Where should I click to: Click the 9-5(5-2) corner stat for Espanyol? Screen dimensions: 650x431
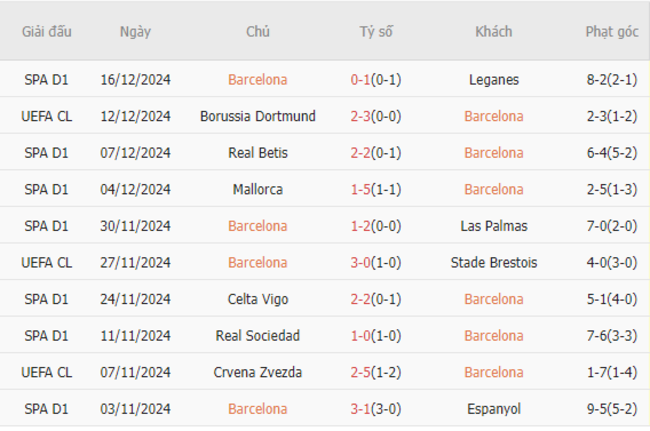tap(612, 409)
